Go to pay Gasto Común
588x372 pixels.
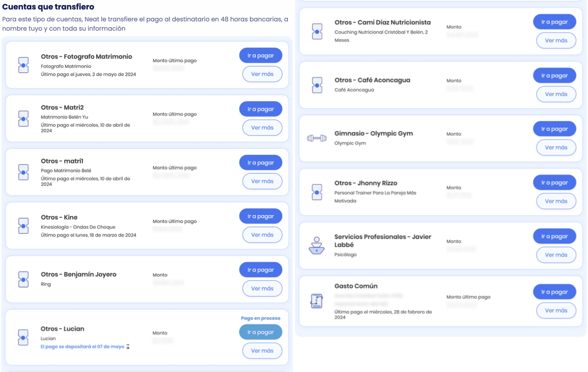pos(555,292)
